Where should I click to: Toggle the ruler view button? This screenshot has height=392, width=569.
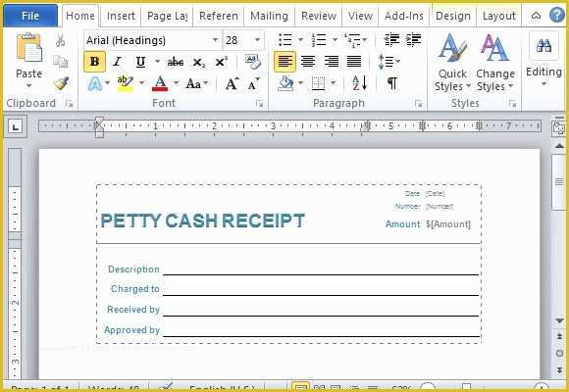pyautogui.click(x=558, y=128)
